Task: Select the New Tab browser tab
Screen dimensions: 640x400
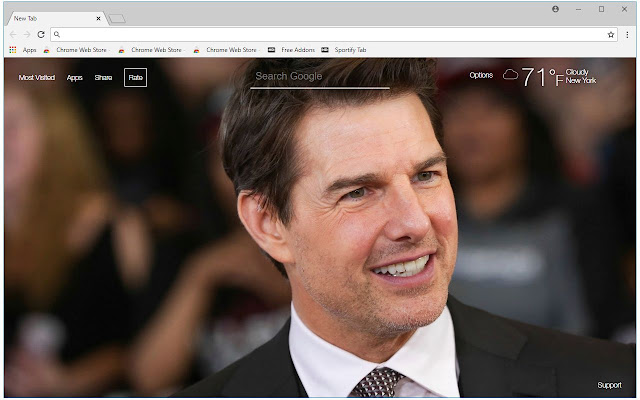Action: [57, 18]
